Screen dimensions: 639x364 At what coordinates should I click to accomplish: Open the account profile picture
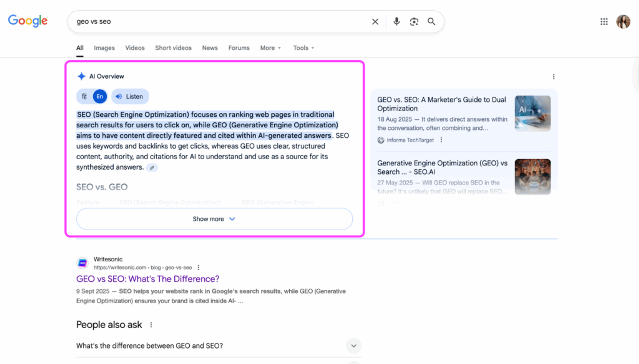623,22
